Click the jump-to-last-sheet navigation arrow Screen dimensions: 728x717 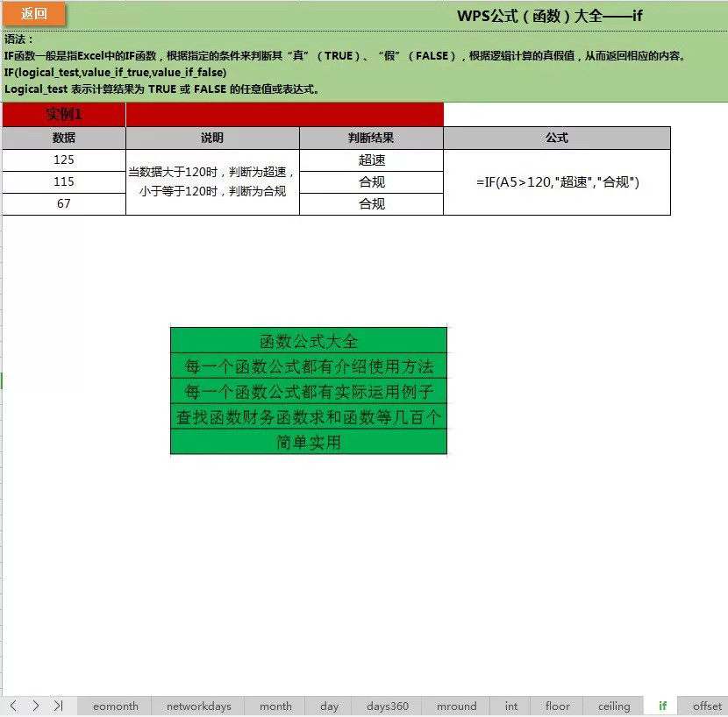(x=58, y=706)
